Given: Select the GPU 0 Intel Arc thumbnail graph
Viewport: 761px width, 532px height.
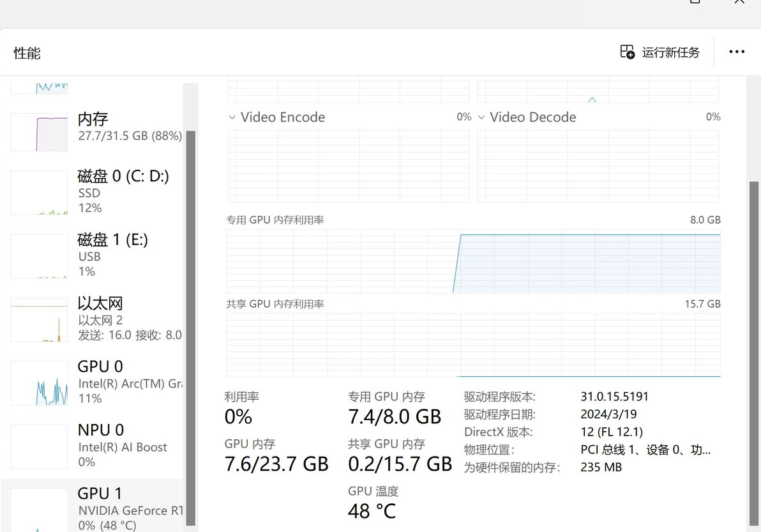Looking at the screenshot, I should click(x=39, y=383).
